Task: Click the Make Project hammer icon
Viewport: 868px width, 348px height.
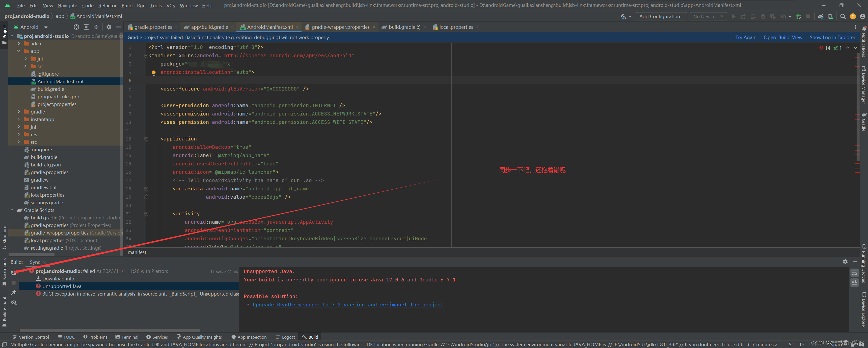Action: (624, 16)
